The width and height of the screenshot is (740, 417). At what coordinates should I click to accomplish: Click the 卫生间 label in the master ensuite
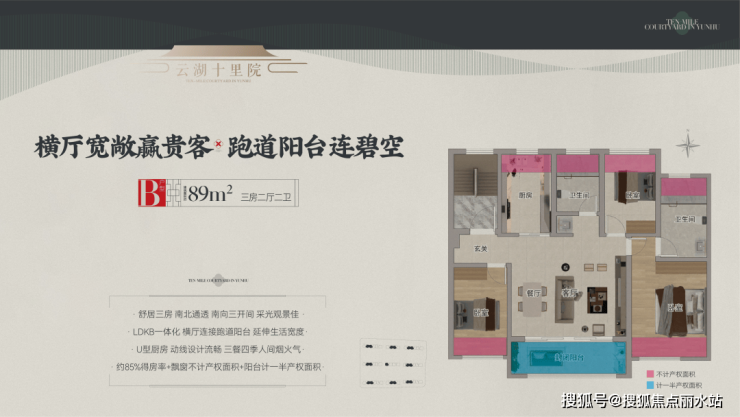(x=685, y=219)
